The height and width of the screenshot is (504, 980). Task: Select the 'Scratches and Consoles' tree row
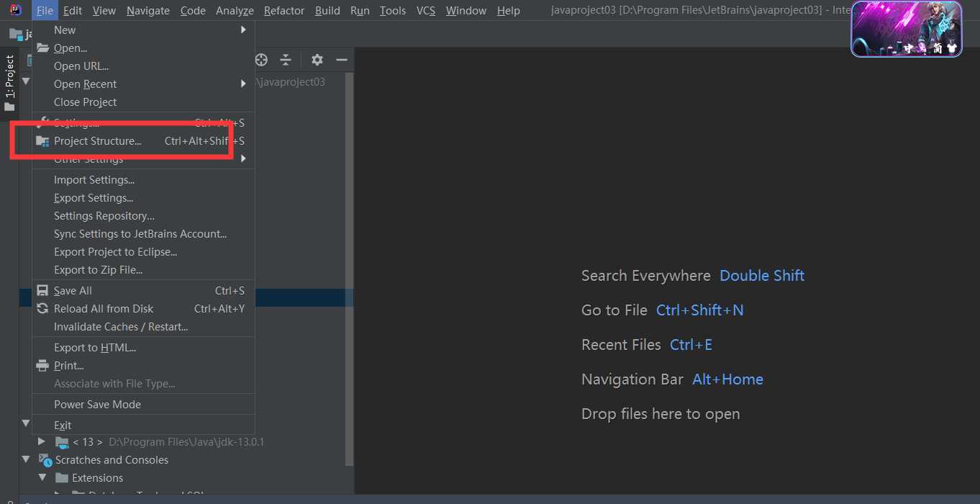click(x=183, y=460)
